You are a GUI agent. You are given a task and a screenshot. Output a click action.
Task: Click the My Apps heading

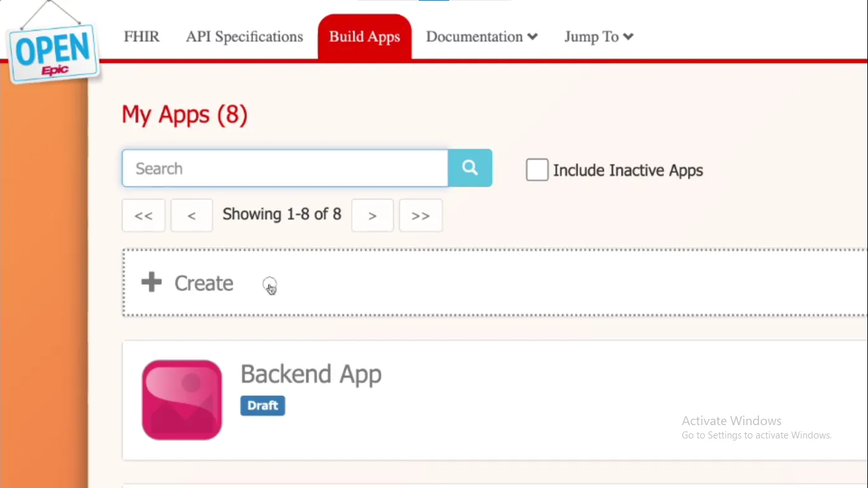click(184, 114)
